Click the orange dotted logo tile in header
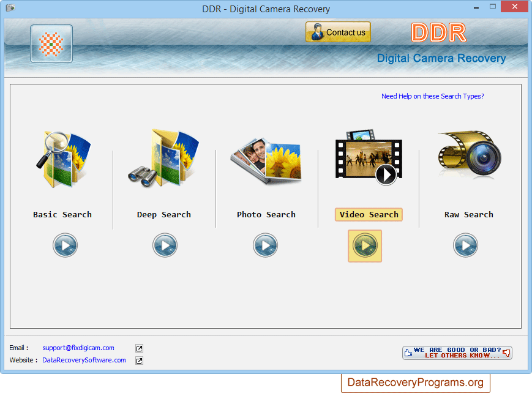532x393 pixels. tap(51, 44)
